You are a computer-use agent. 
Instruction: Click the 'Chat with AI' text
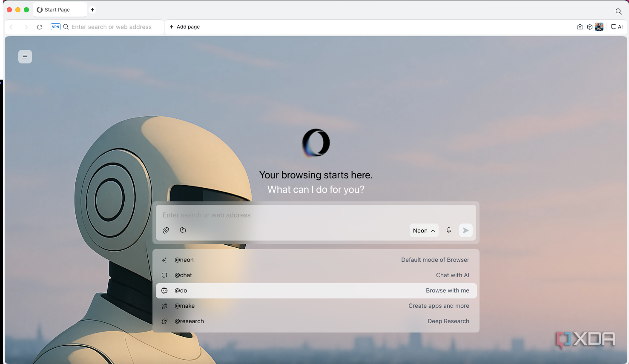click(453, 275)
